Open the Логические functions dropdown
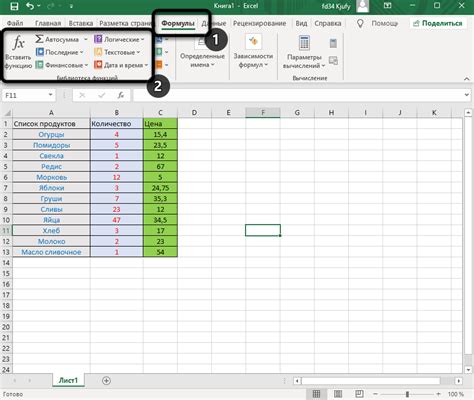 (119, 39)
